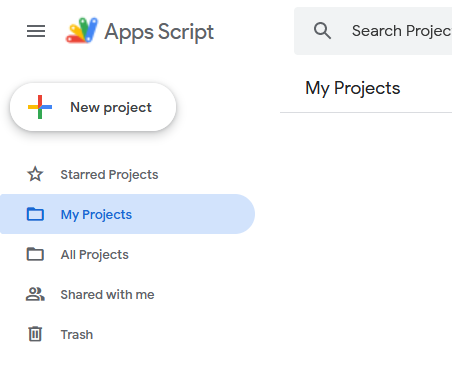Show All Projects
The width and height of the screenshot is (452, 372).
[x=127, y=254]
